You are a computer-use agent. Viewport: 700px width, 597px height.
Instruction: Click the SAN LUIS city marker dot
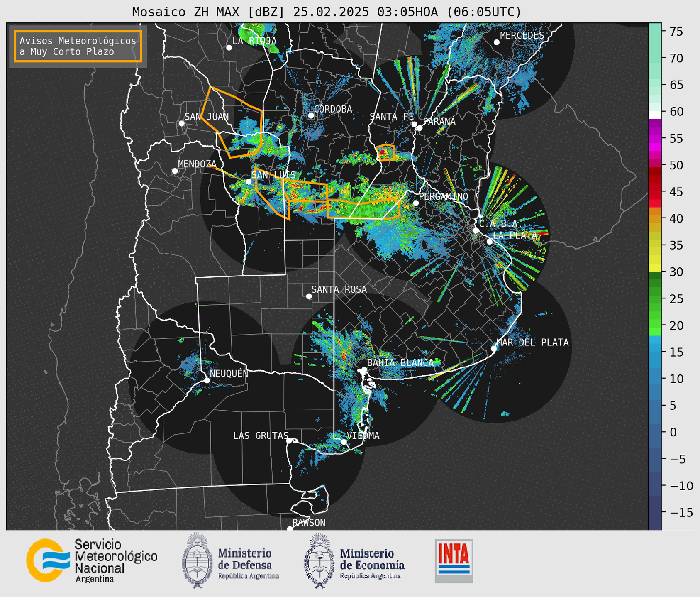(x=249, y=181)
